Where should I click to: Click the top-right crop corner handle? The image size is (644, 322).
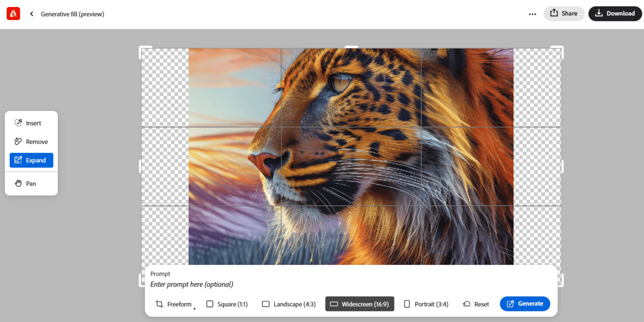[560, 49]
